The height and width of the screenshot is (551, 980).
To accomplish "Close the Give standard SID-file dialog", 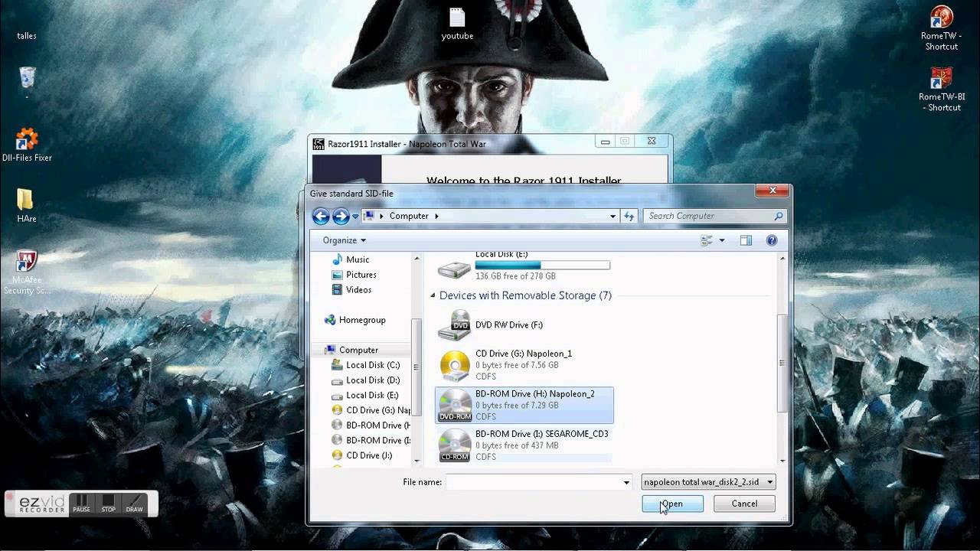I will tap(773, 191).
